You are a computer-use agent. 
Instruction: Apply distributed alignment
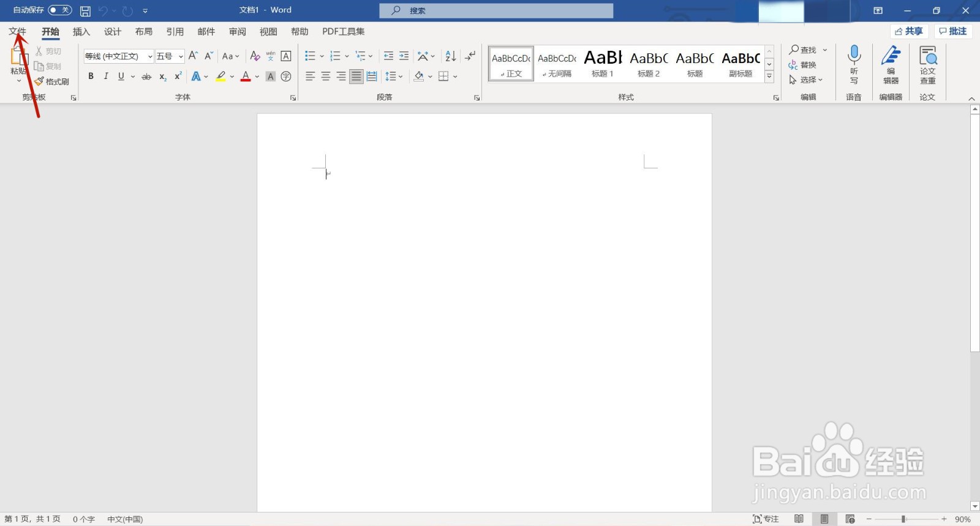[x=372, y=77]
